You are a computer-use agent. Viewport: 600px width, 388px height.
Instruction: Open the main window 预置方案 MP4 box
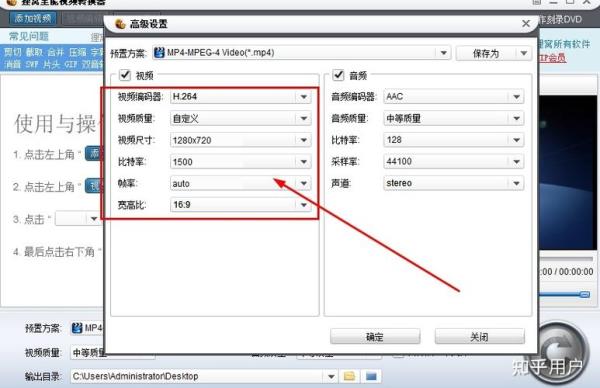point(87,328)
